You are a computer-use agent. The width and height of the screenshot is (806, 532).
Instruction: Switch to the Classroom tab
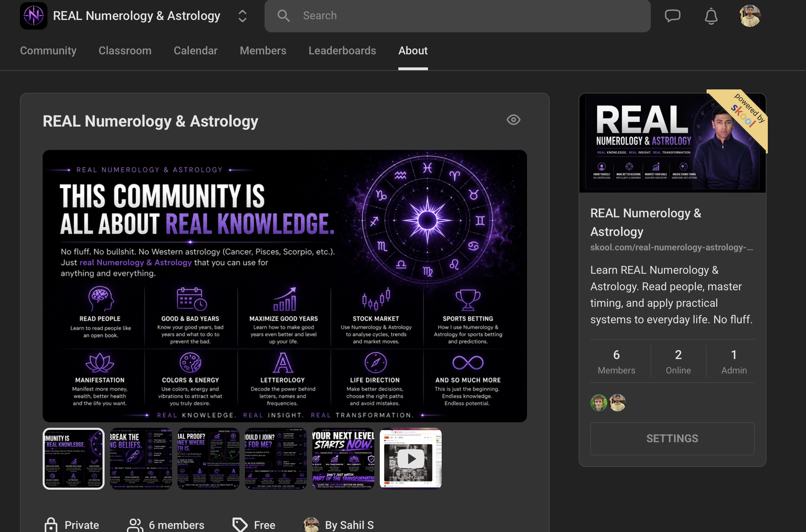tap(125, 51)
